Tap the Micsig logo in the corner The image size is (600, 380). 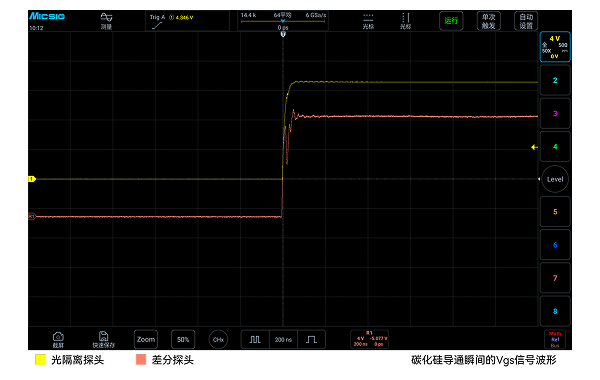pyautogui.click(x=47, y=16)
